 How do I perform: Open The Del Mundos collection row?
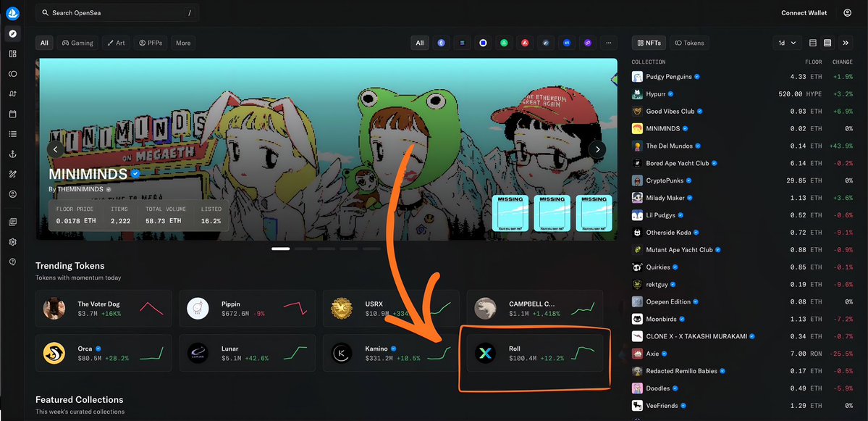pos(742,146)
